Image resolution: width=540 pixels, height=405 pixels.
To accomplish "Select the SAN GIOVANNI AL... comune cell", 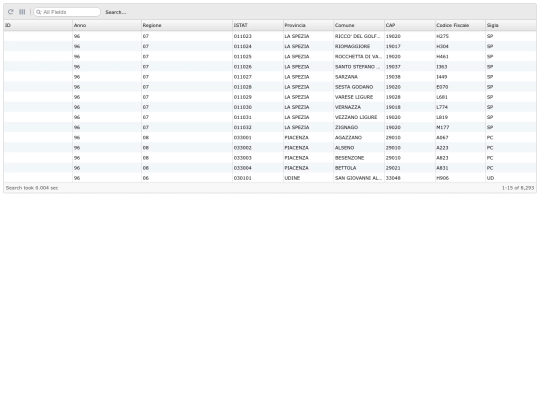I will 359,178.
